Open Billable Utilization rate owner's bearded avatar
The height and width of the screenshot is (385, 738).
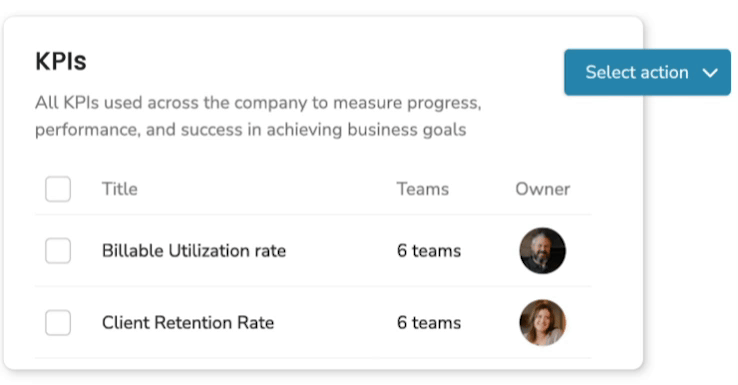[542, 251]
